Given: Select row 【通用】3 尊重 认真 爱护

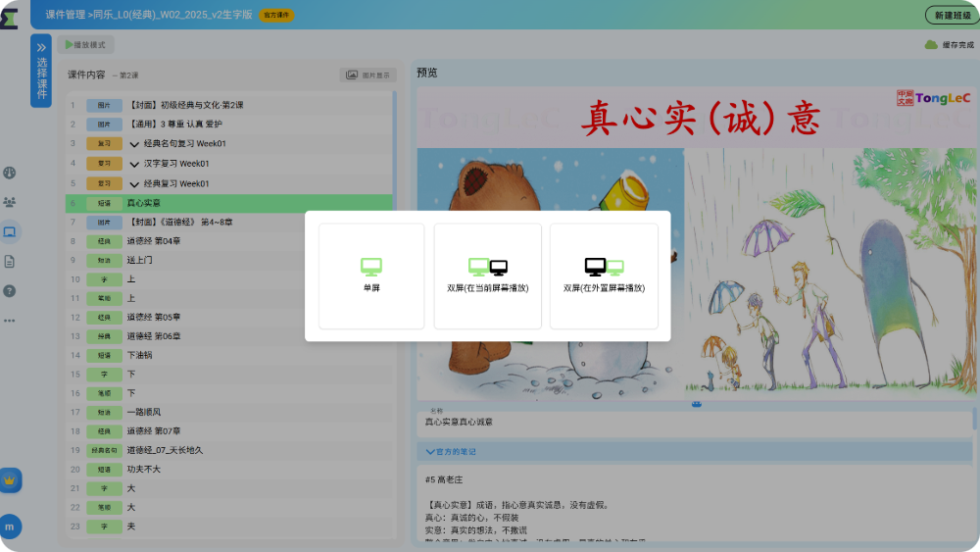Looking at the screenshot, I should pyautogui.click(x=228, y=124).
